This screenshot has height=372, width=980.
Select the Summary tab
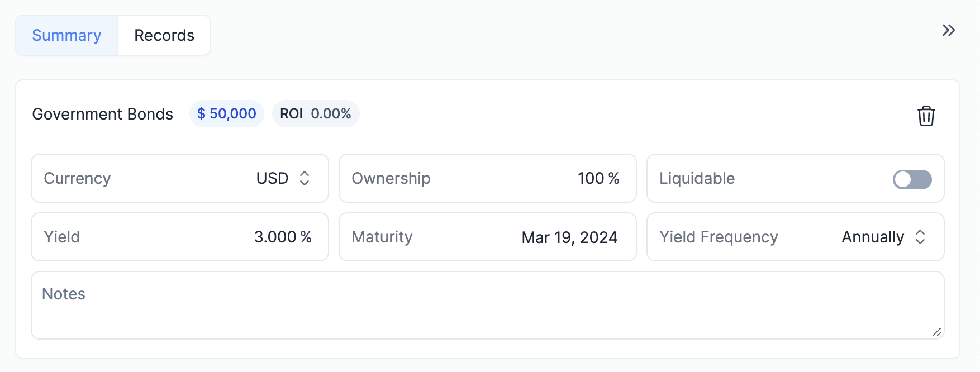click(66, 35)
